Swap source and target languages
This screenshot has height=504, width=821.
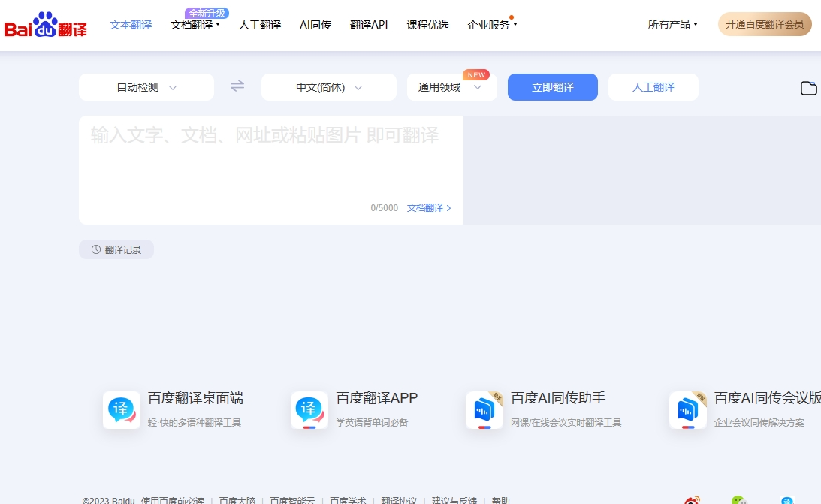[237, 86]
